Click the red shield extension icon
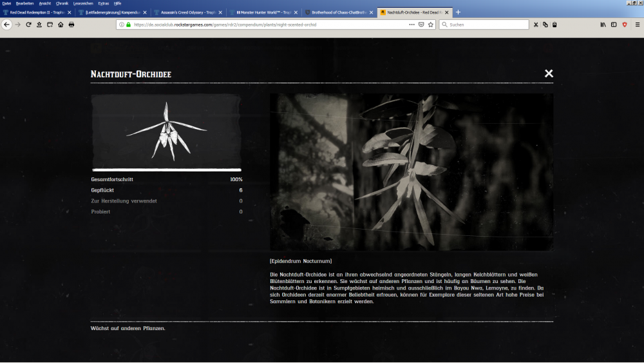This screenshot has width=644, height=363. (624, 25)
